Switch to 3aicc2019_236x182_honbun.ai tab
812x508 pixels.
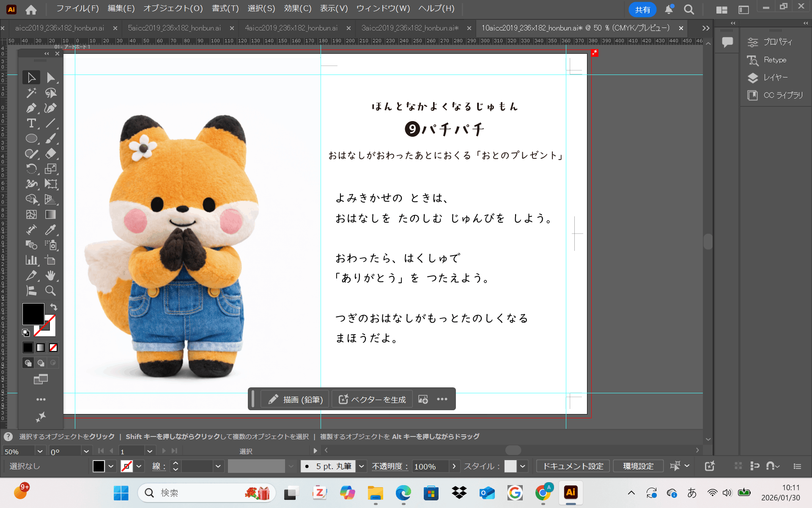[409, 28]
